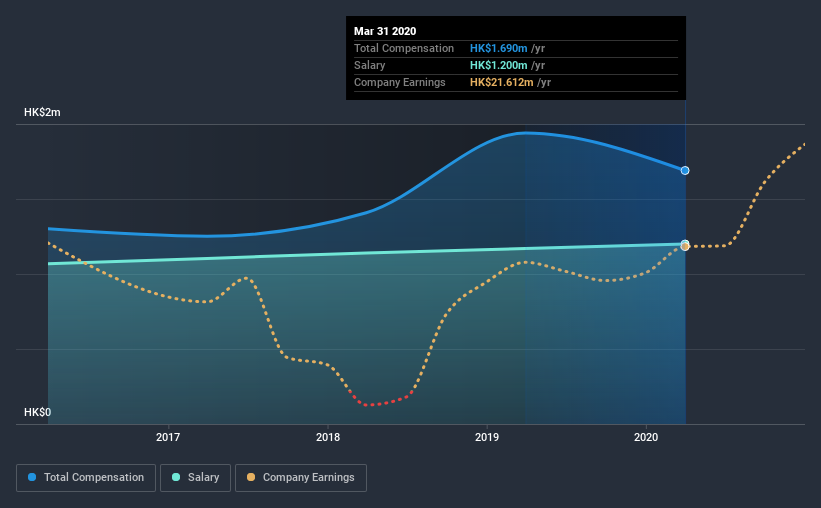The width and height of the screenshot is (821, 508).
Task: Click the 2018 x-axis label
Action: point(328,437)
